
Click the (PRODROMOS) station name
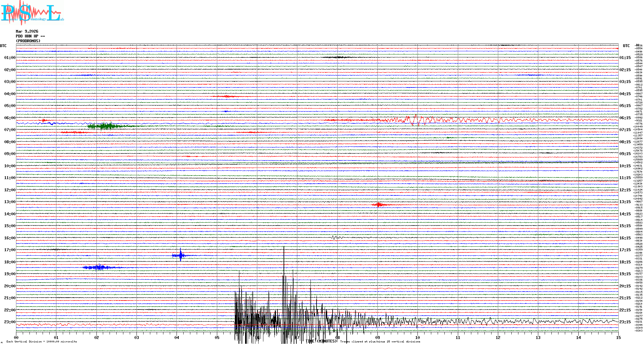[28, 41]
